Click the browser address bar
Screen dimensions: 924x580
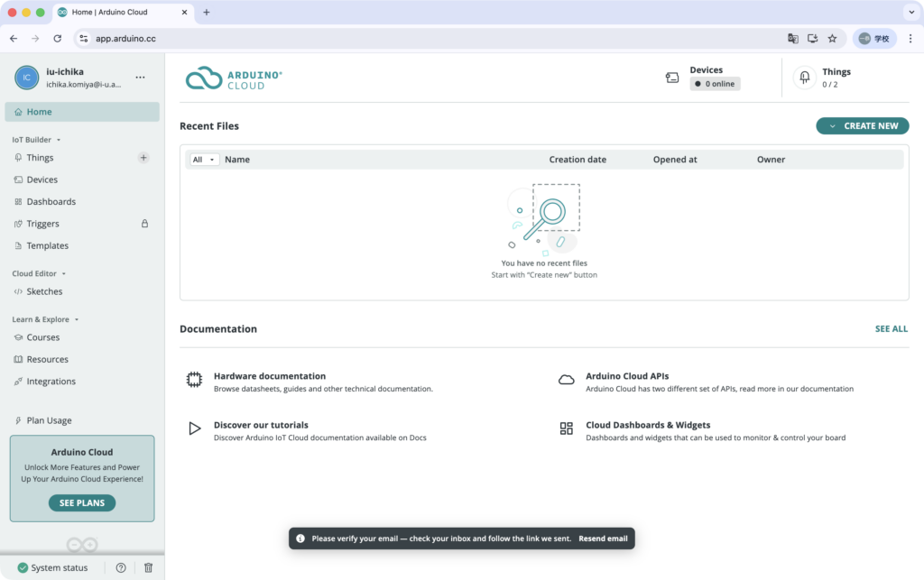click(433, 39)
